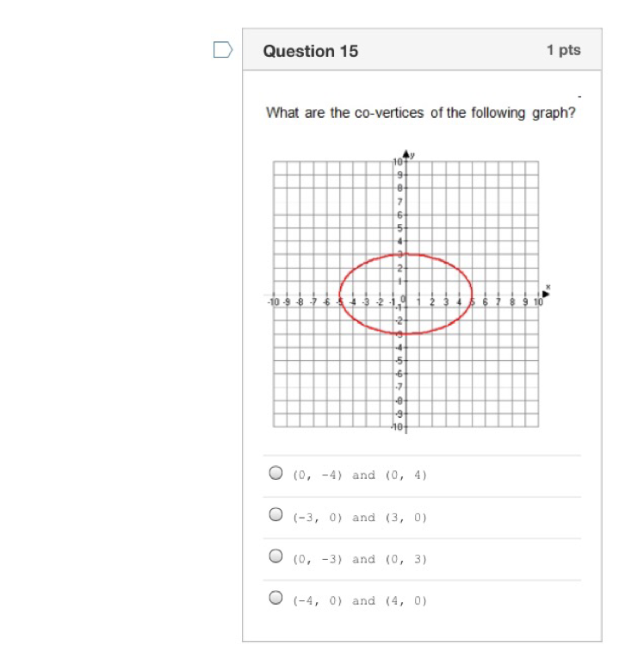
Task: Click the Question 15 heading
Action: [x=311, y=51]
